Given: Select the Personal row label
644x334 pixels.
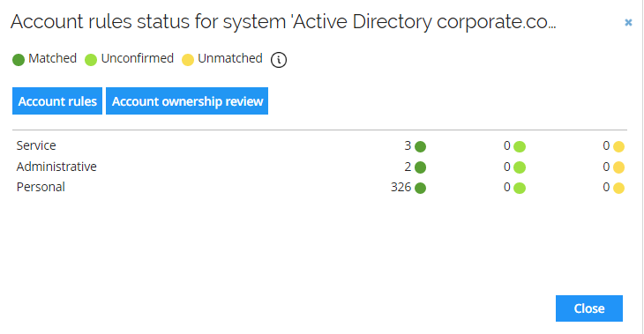Looking at the screenshot, I should [41, 187].
